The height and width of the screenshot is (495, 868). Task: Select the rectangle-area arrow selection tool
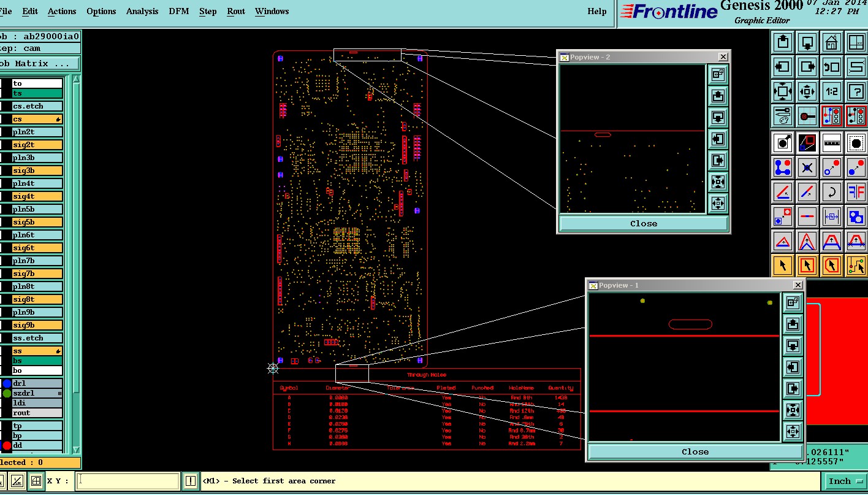pyautogui.click(x=807, y=266)
